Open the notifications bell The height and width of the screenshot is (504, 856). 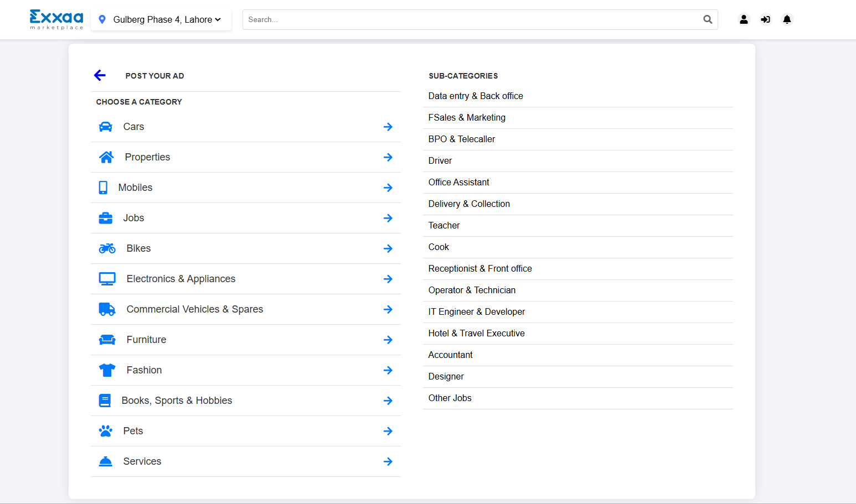coord(787,19)
